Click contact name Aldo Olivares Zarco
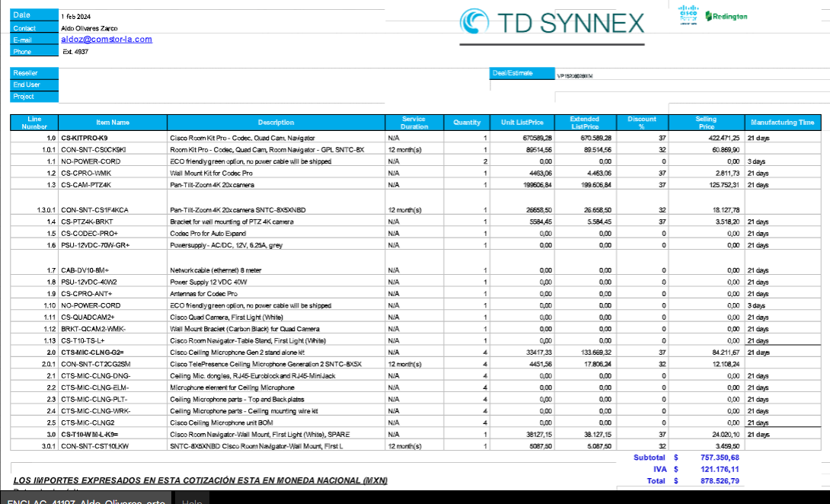830x504 pixels. coord(89,28)
